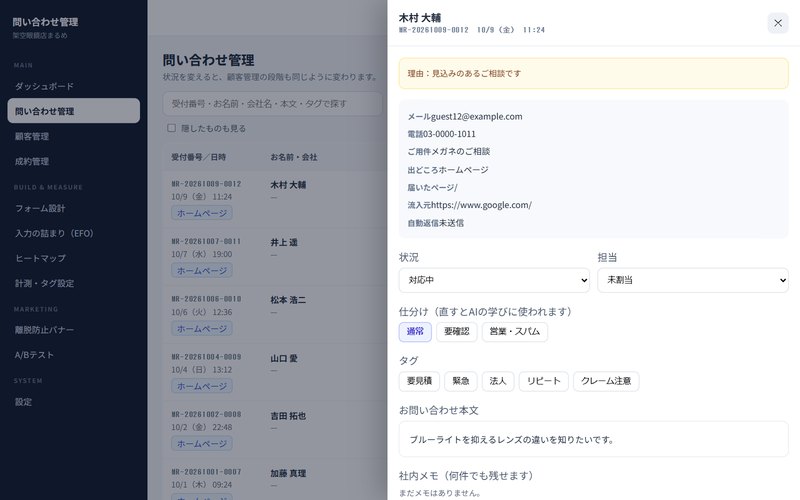Toggle the クレーム注意 tag
Viewport: 800px width, 500px height.
pos(606,381)
